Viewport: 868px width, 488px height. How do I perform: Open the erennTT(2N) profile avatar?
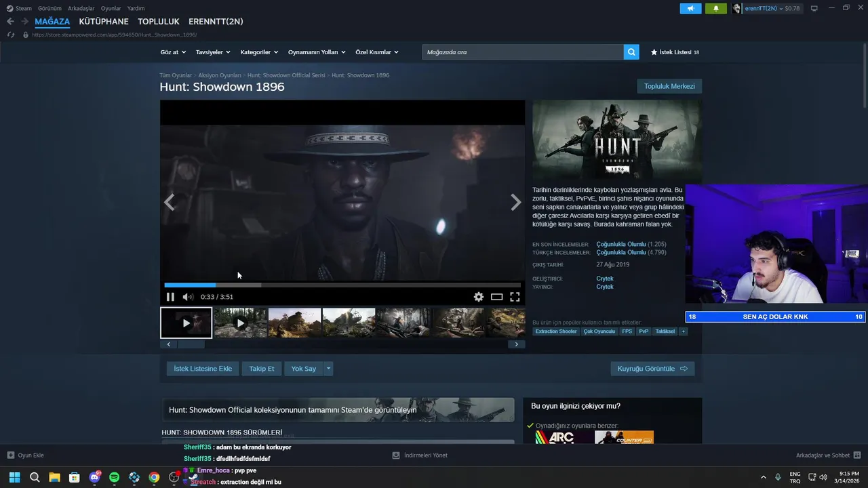pos(737,8)
